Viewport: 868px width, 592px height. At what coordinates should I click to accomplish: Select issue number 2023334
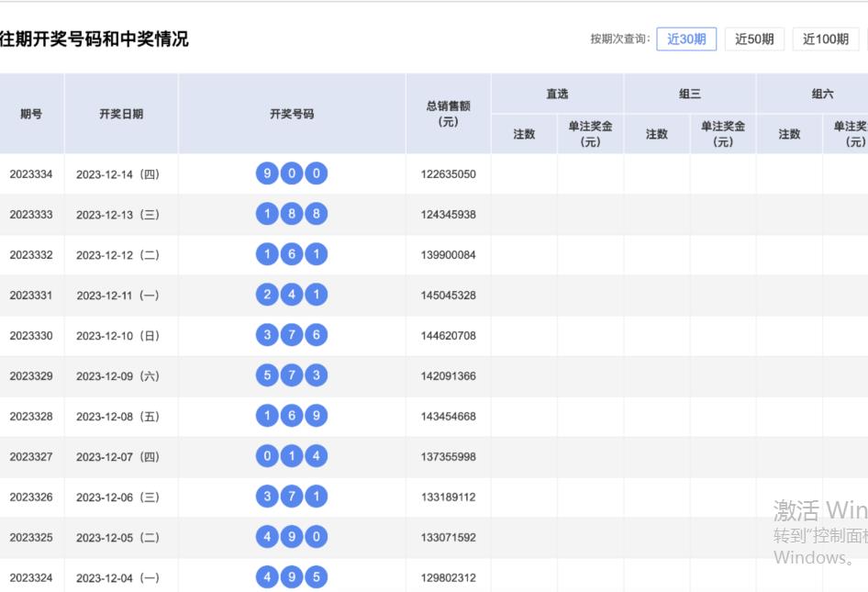click(x=31, y=173)
